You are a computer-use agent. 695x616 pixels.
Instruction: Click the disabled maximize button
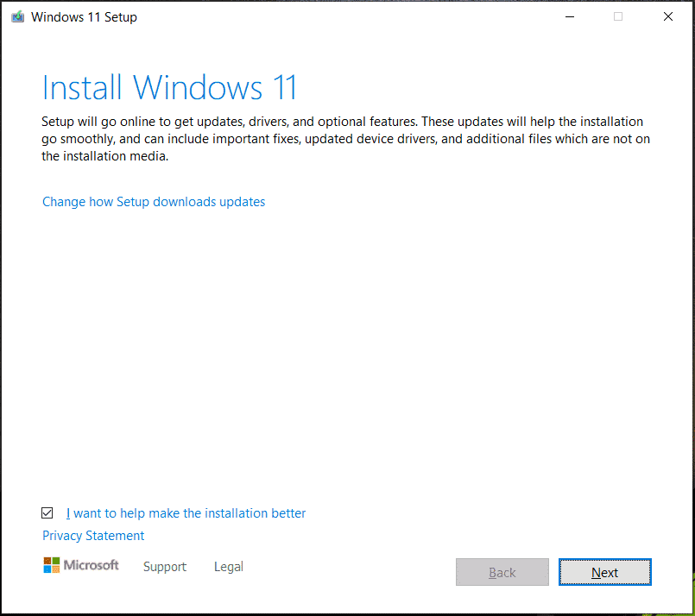(618, 17)
